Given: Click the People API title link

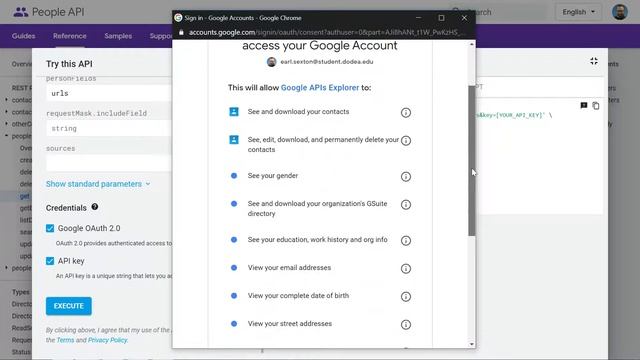Looking at the screenshot, I should 58,12.
